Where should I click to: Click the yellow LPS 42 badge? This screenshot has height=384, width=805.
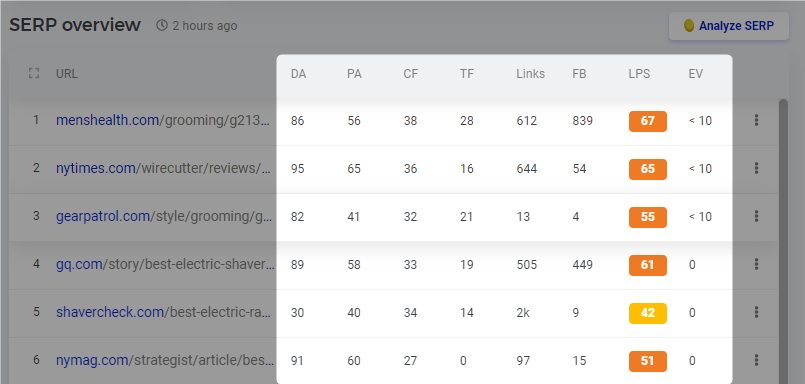648,313
